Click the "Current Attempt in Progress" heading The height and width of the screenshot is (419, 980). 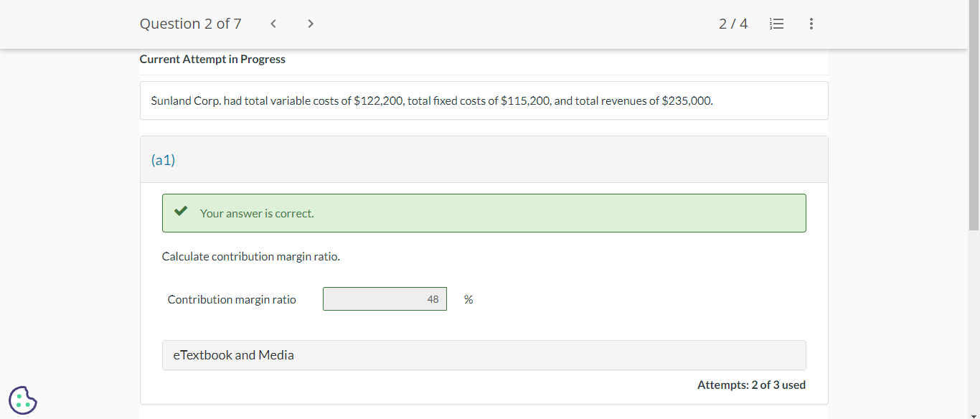click(212, 60)
